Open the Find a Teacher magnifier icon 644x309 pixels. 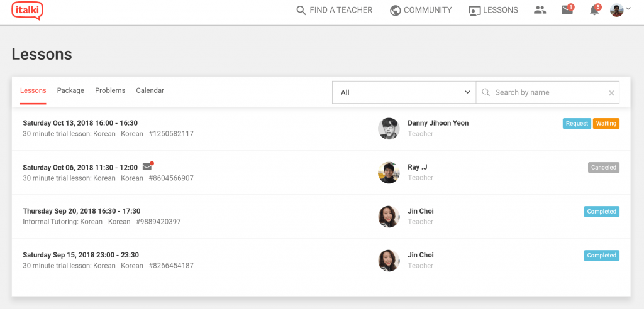[301, 10]
